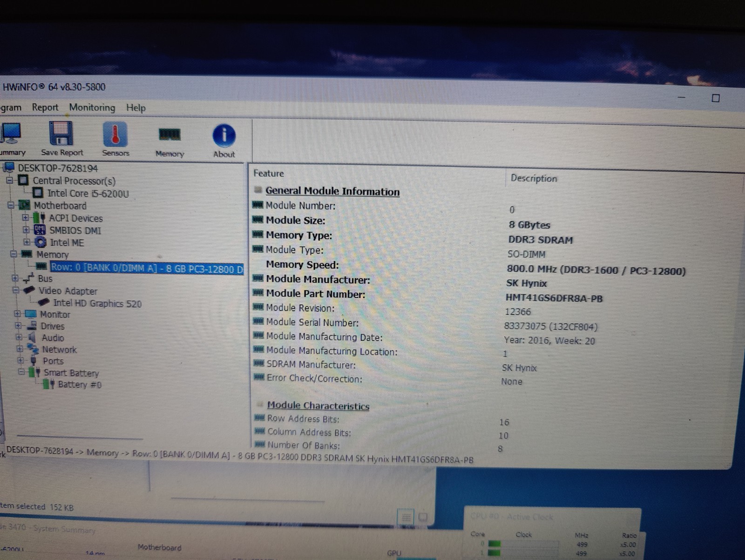Open the Program menu

point(11,108)
